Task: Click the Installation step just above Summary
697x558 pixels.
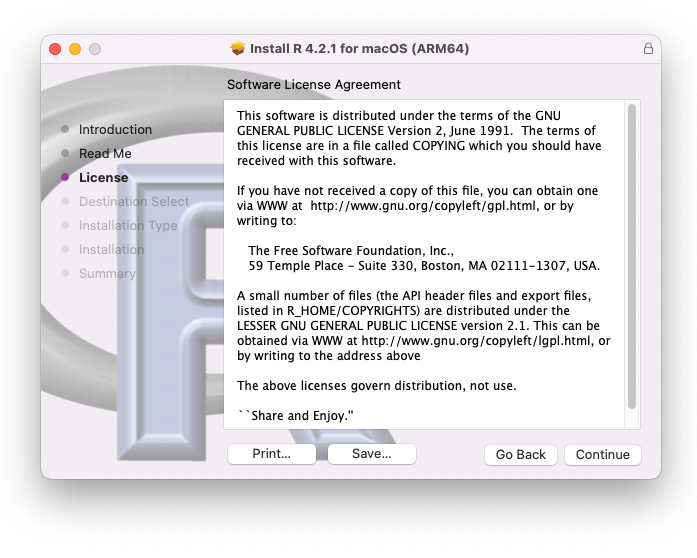Action: [x=111, y=250]
